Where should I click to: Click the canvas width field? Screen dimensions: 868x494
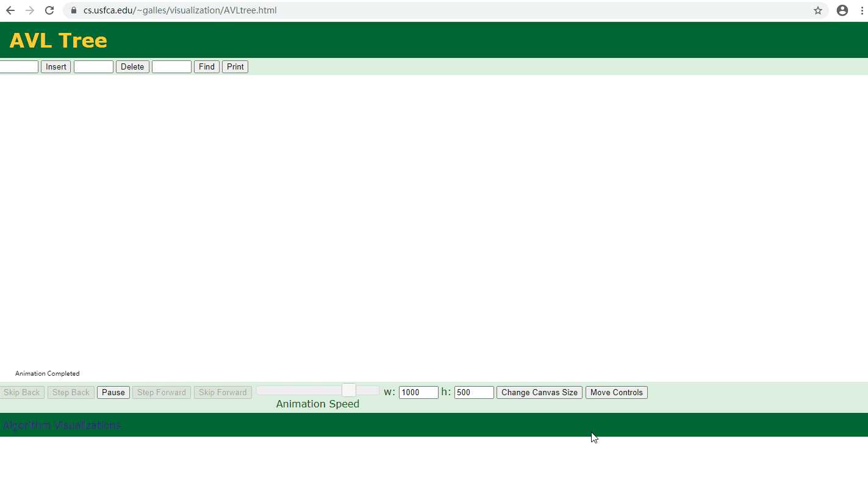(418, 393)
